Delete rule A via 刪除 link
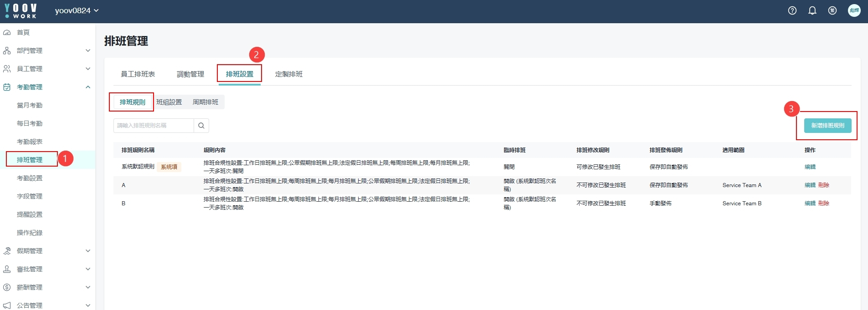 point(823,185)
